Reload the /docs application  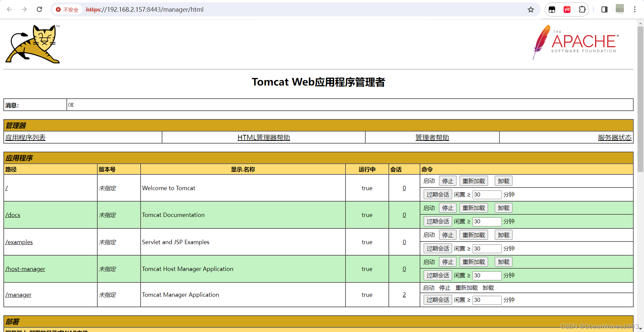point(474,208)
